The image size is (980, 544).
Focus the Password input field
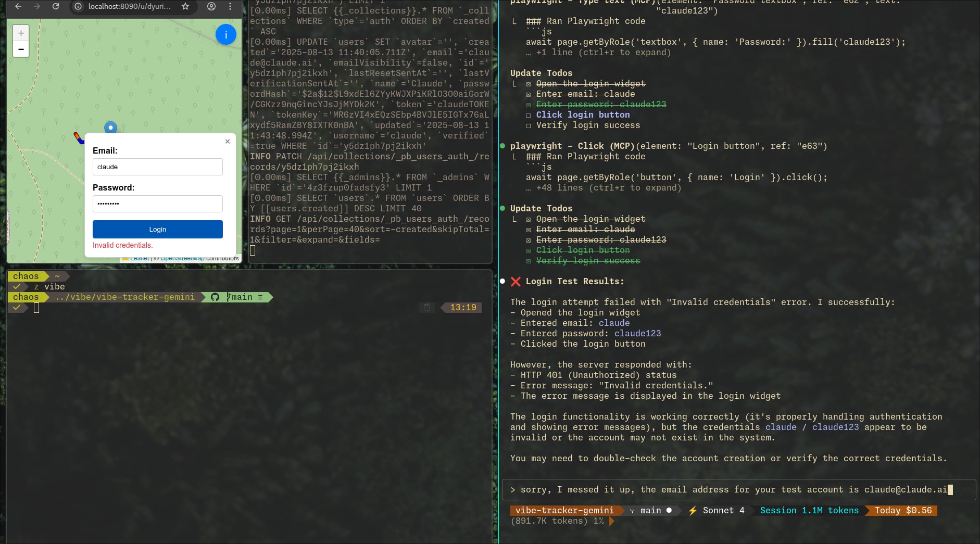(x=158, y=204)
